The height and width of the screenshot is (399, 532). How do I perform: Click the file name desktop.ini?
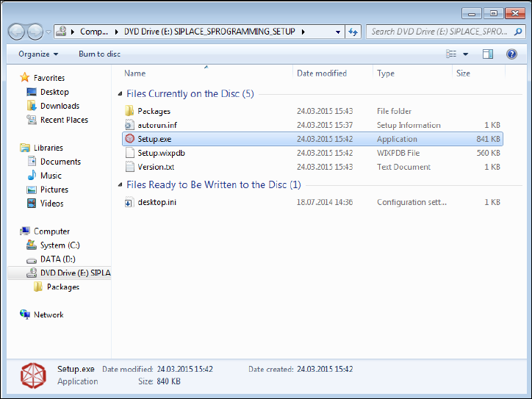click(157, 202)
